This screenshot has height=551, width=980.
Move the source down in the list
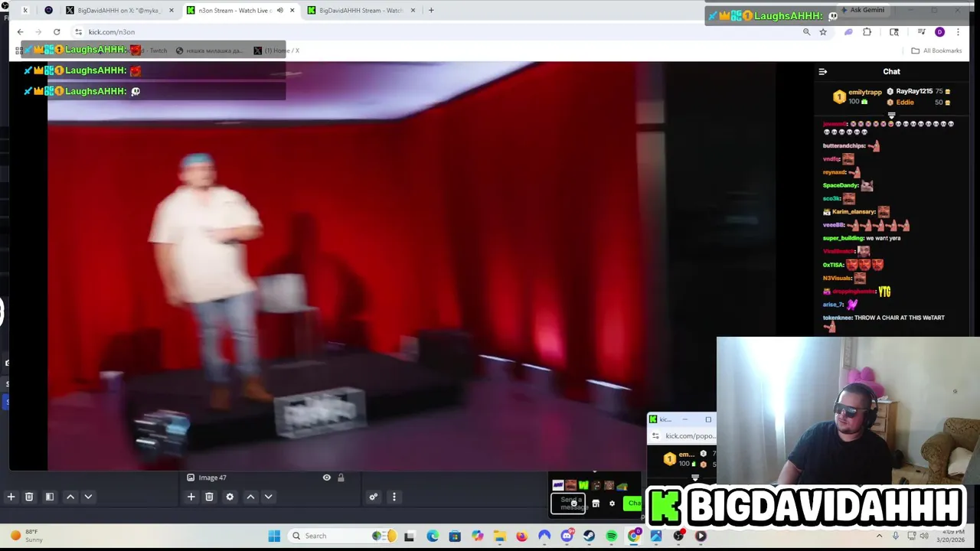[x=268, y=497]
